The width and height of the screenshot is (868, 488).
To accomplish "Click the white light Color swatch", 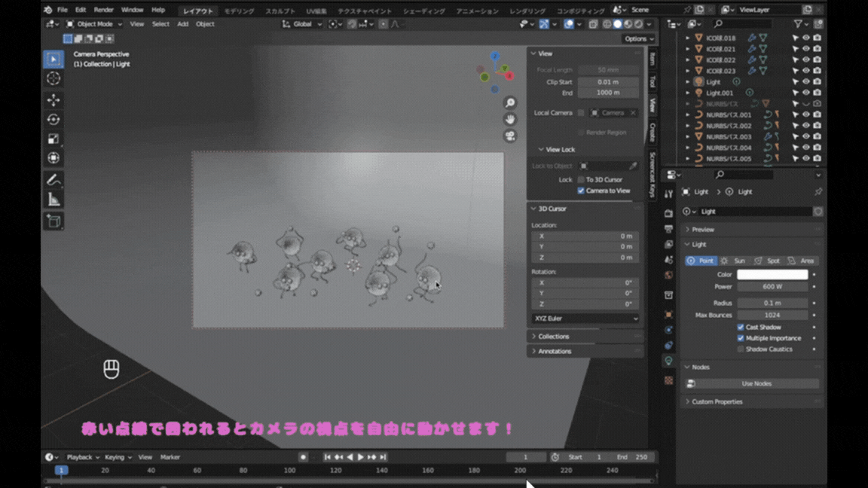I will (772, 274).
